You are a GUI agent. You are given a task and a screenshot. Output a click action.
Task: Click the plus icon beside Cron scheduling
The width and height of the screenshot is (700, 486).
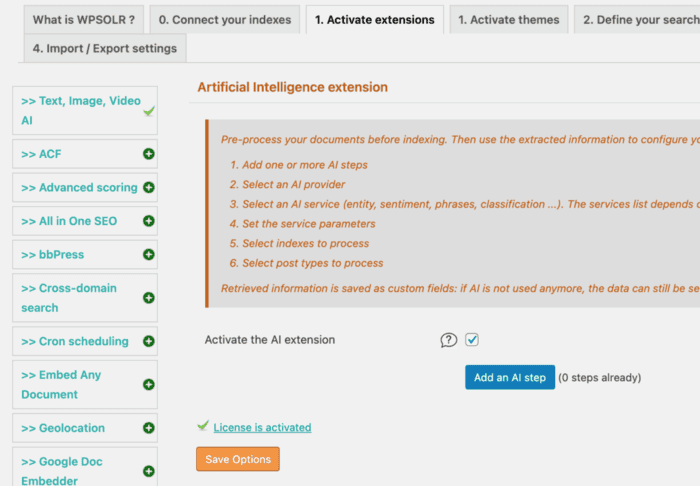coord(149,341)
